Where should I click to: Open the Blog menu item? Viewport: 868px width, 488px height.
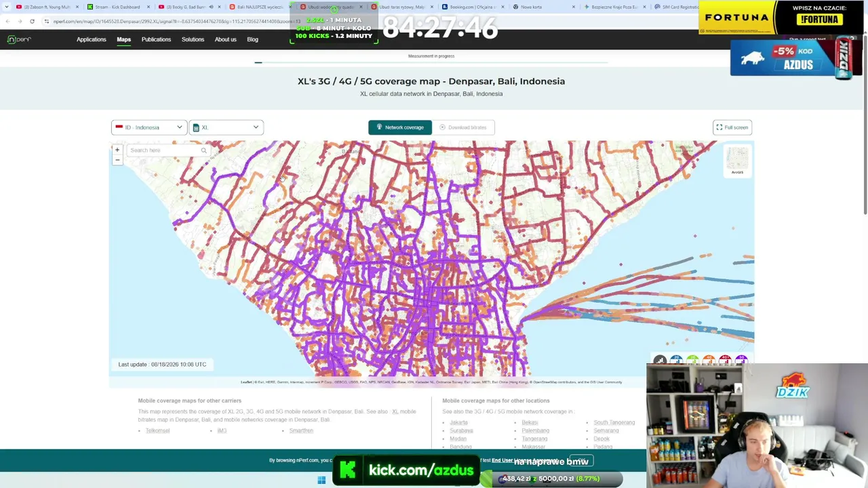pos(252,39)
